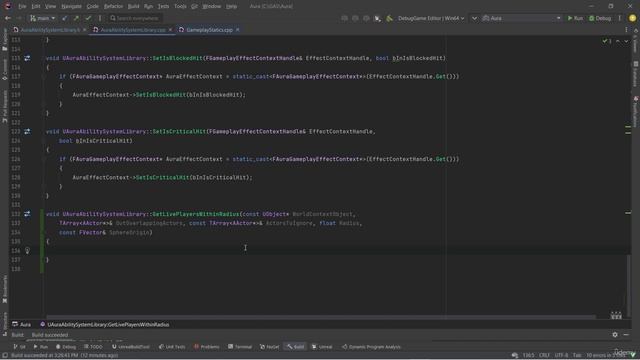This screenshot has width=640, height=360.
Task: Click the UTF-8 encoding in status bar
Action: [561, 356]
